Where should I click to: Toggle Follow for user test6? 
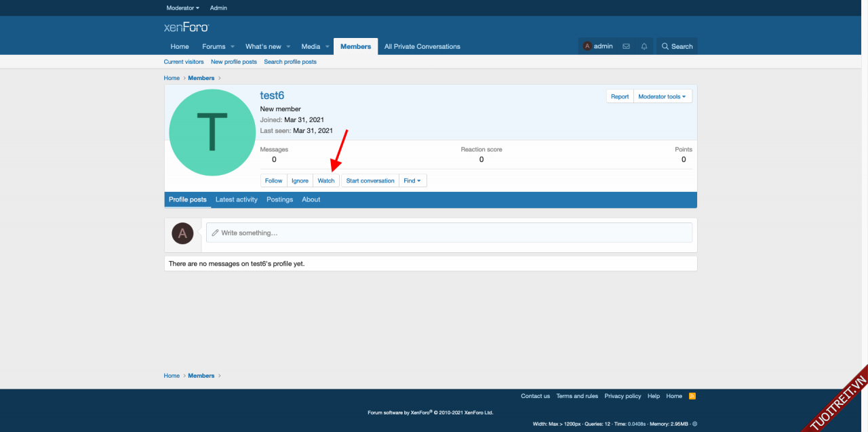(x=273, y=181)
